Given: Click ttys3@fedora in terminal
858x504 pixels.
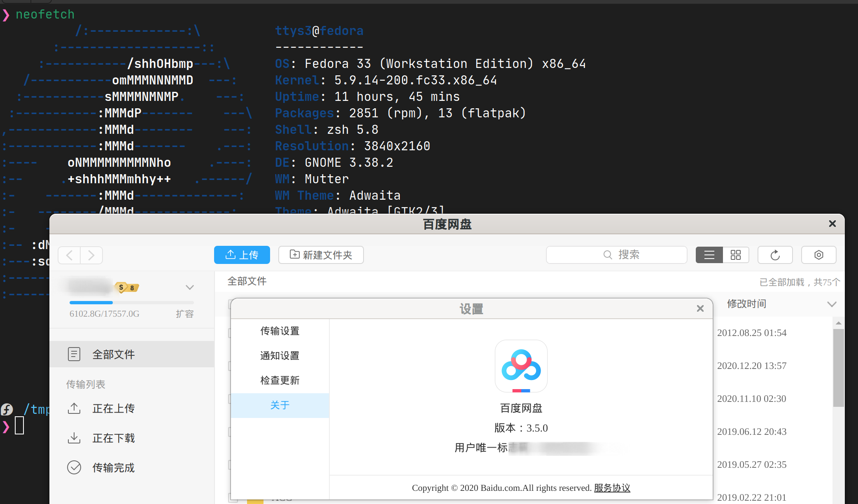Looking at the screenshot, I should coord(319,31).
